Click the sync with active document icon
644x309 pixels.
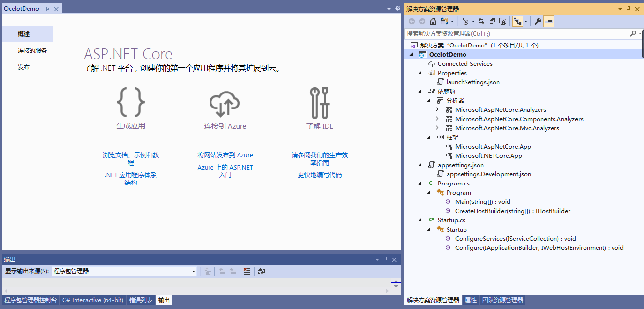pos(481,21)
